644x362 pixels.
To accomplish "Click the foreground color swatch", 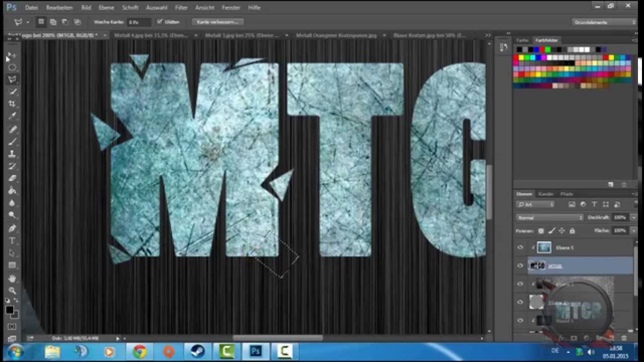I will click(10, 310).
